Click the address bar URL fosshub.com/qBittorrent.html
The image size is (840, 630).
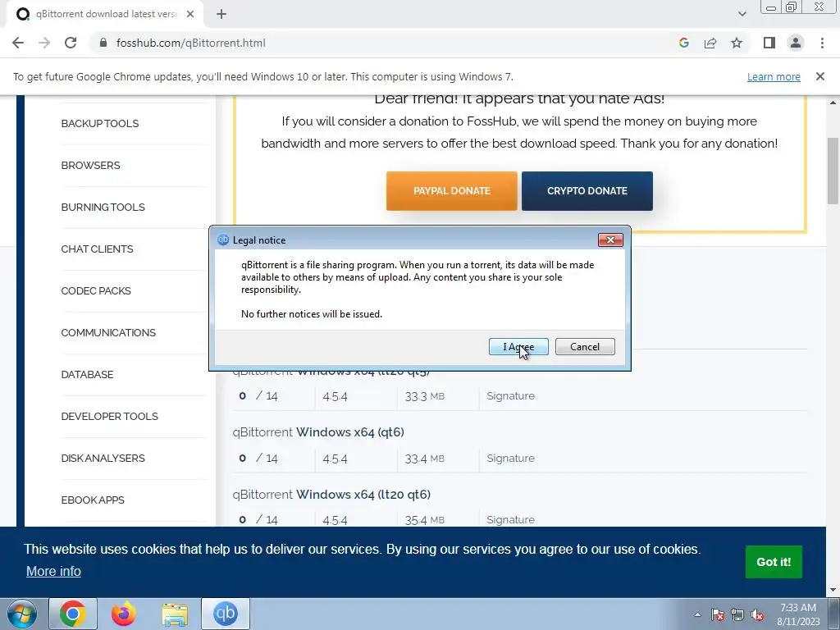click(190, 43)
